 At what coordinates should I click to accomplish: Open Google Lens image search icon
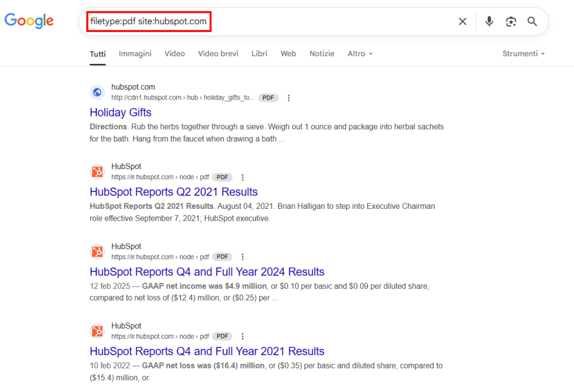[511, 22]
